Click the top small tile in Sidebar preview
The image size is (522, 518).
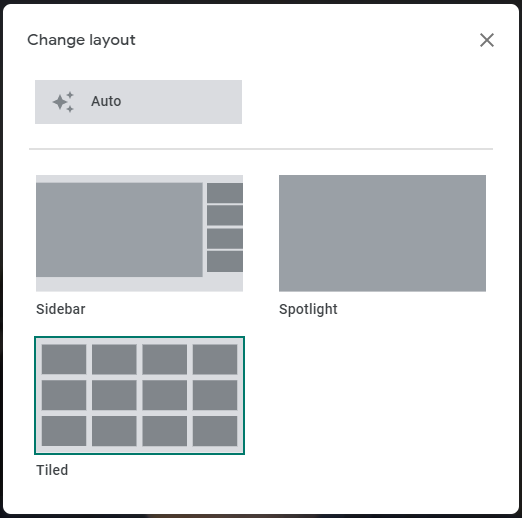click(225, 193)
